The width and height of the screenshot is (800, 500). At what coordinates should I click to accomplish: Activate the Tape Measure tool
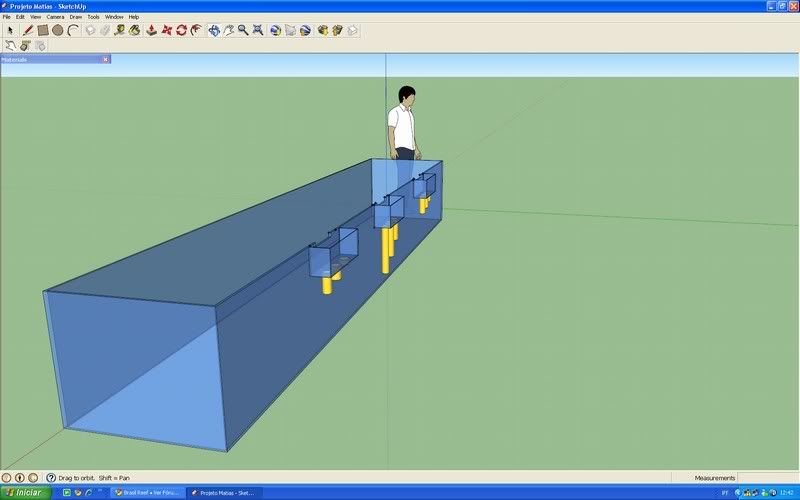coord(120,31)
